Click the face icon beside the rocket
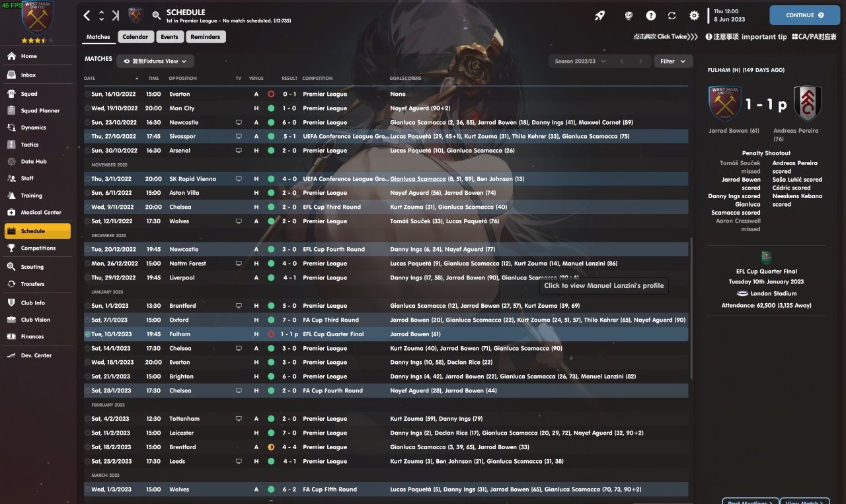Screen dimensions: 846x504 tap(629, 15)
